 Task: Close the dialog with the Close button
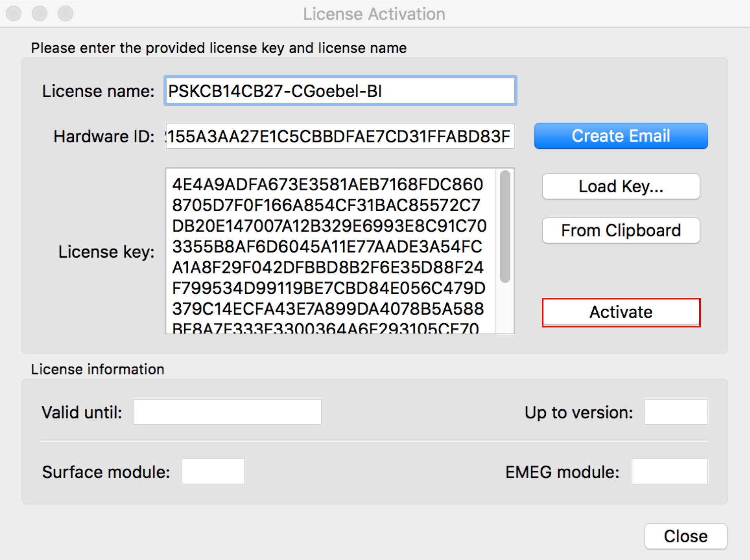coord(686,536)
